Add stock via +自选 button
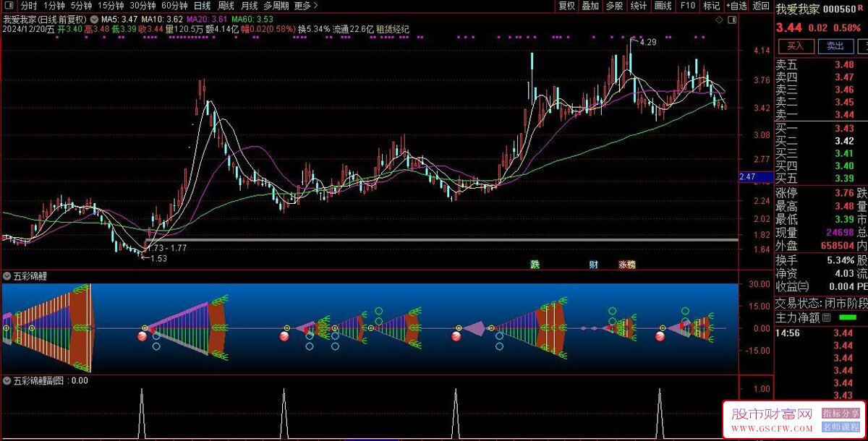Viewport: 868px width, 441px height. 736,6
